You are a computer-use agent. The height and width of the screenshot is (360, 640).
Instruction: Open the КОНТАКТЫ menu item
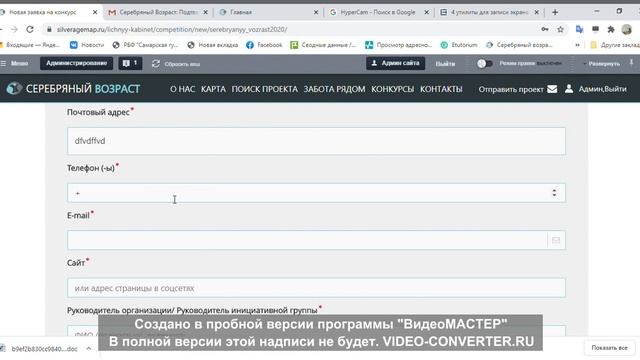tap(441, 89)
